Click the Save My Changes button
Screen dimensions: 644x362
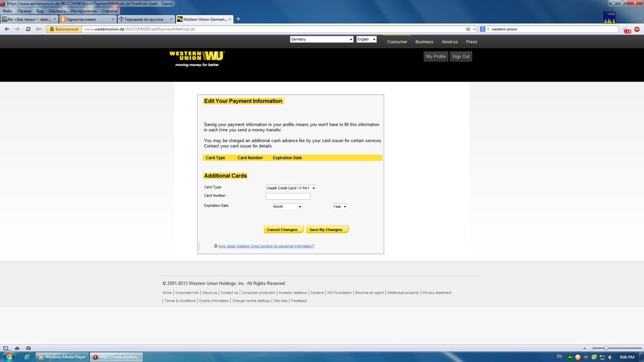click(327, 229)
